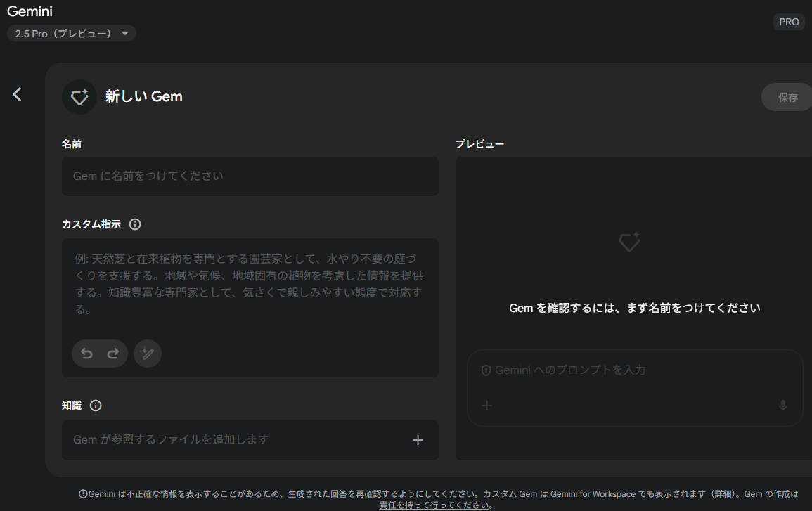The image size is (812, 511).
Task: Click the 名前 label
Action: pos(72,144)
